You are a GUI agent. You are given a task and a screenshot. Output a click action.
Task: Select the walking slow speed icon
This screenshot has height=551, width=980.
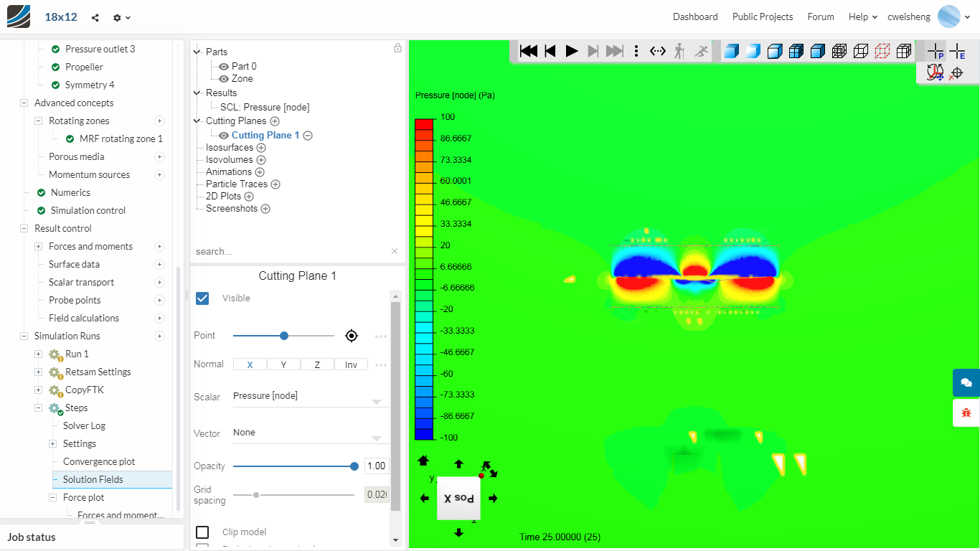point(679,51)
